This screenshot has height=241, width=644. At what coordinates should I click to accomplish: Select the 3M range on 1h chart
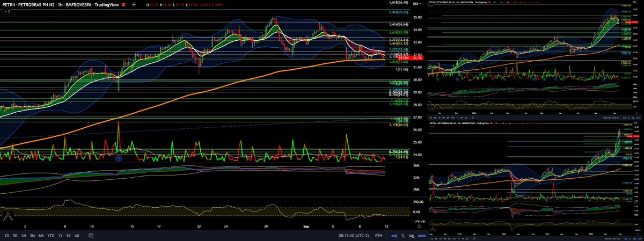click(32, 235)
